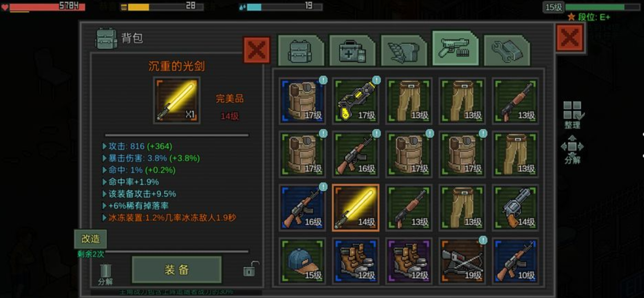Pick the crossbow 19级 item
Viewport: 644px width, 298px height.
(x=462, y=260)
